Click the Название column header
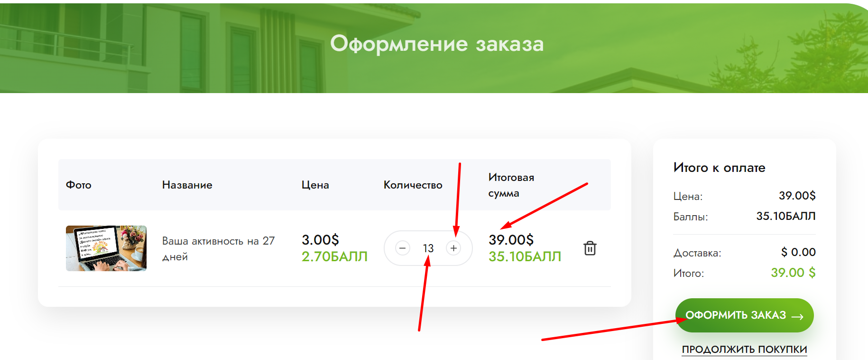Viewport: 868px width, 360px height. coord(187,185)
